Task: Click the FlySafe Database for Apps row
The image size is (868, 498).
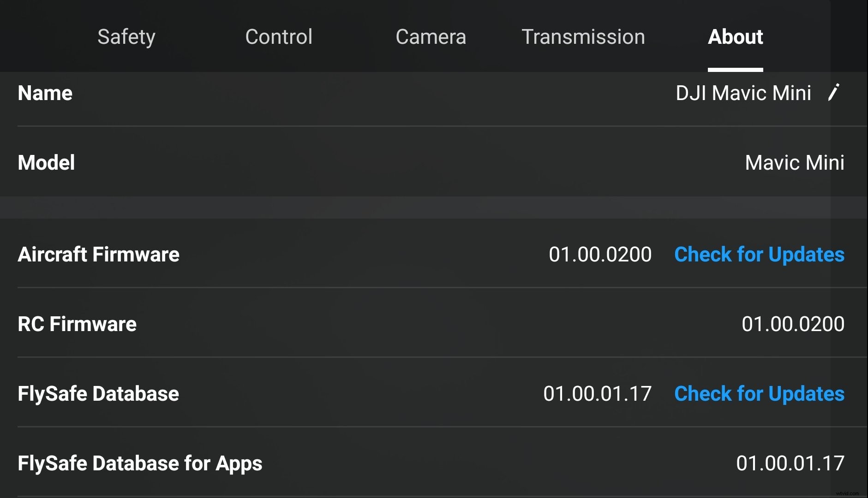Action: (x=140, y=463)
